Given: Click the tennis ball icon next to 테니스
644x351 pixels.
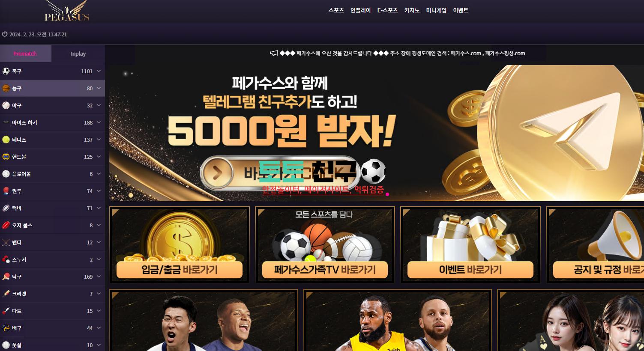Looking at the screenshot, I should (x=6, y=140).
